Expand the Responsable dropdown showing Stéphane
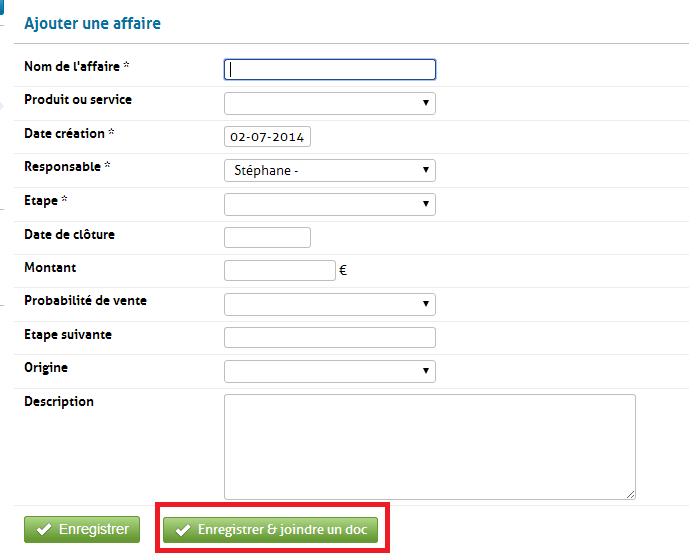 click(329, 170)
